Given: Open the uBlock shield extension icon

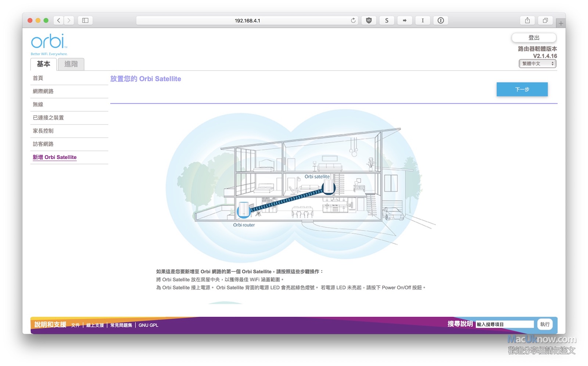Looking at the screenshot, I should pos(369,21).
